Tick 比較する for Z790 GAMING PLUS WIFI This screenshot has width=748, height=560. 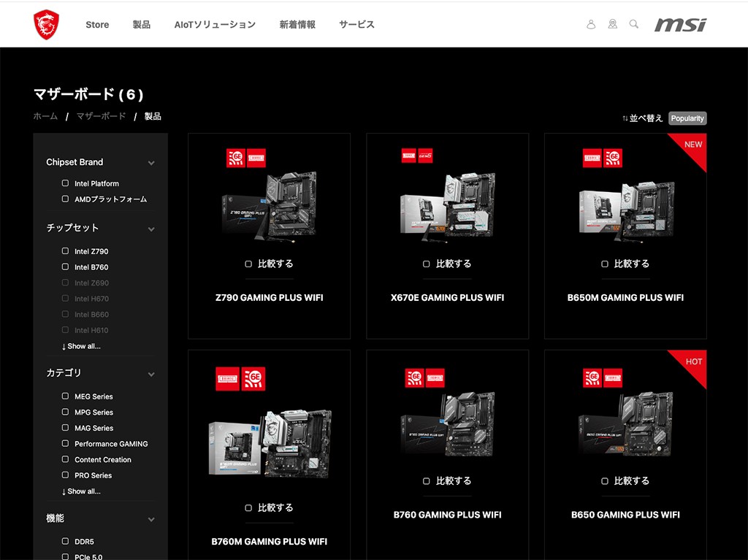[x=248, y=264]
